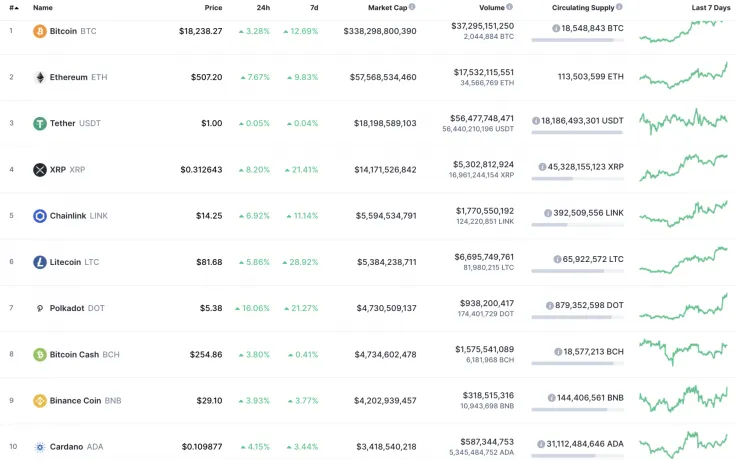Open Polkadot's last 7 days sparkline chart

pyautogui.click(x=683, y=307)
